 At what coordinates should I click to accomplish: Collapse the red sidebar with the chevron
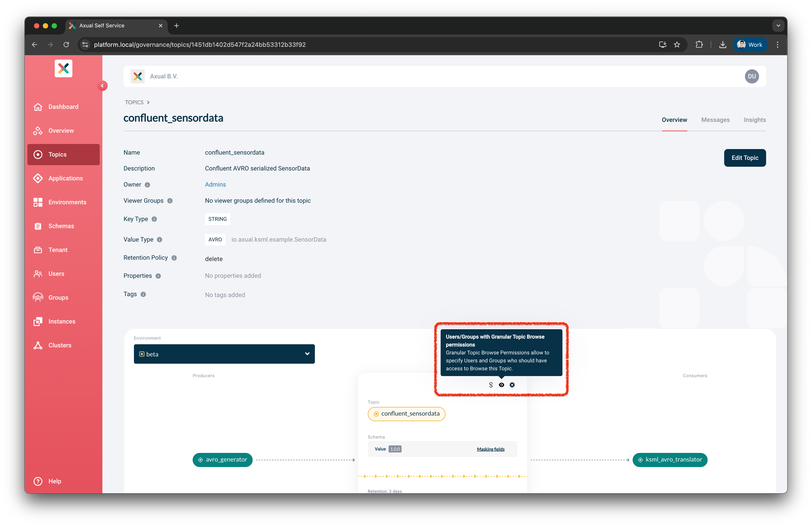(x=102, y=86)
